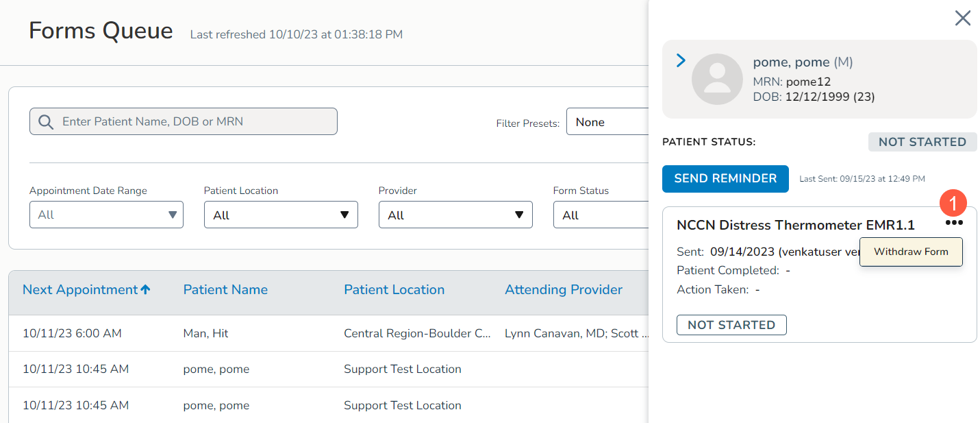980x423 pixels.
Task: Click the patient avatar icon
Action: (x=717, y=79)
